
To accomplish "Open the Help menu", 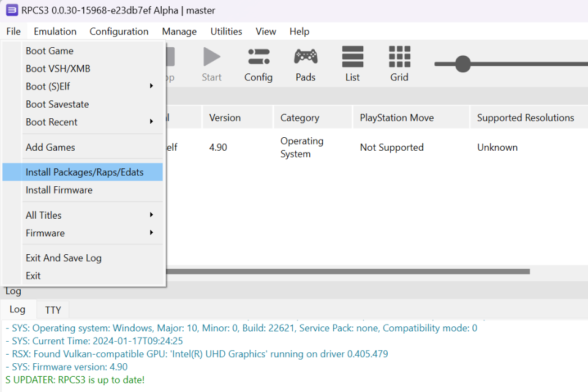I will 300,31.
